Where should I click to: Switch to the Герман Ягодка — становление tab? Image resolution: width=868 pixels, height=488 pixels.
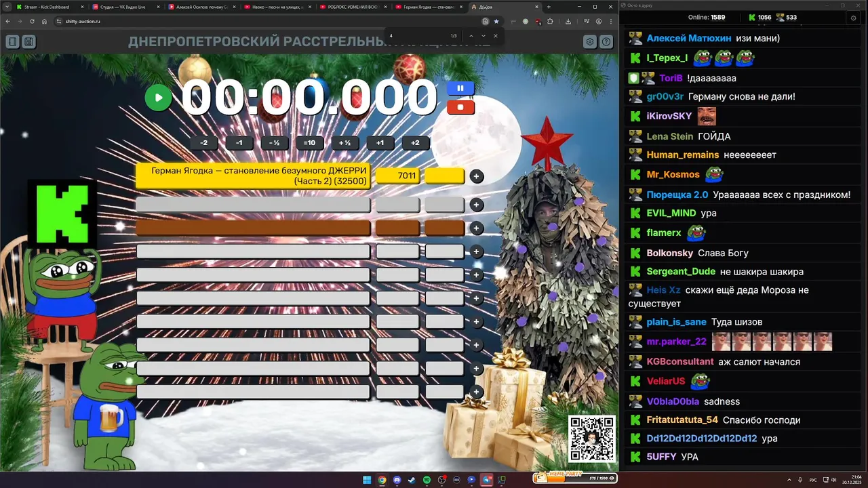[x=429, y=7]
